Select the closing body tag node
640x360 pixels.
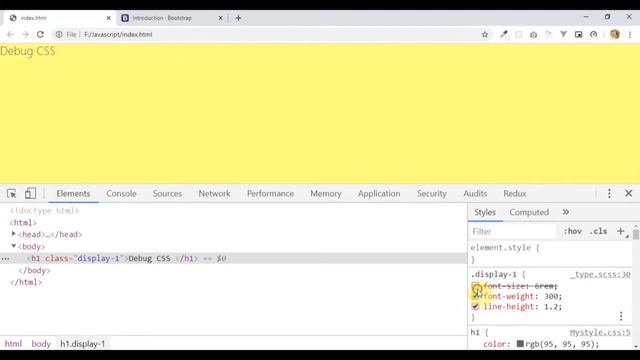[34, 270]
